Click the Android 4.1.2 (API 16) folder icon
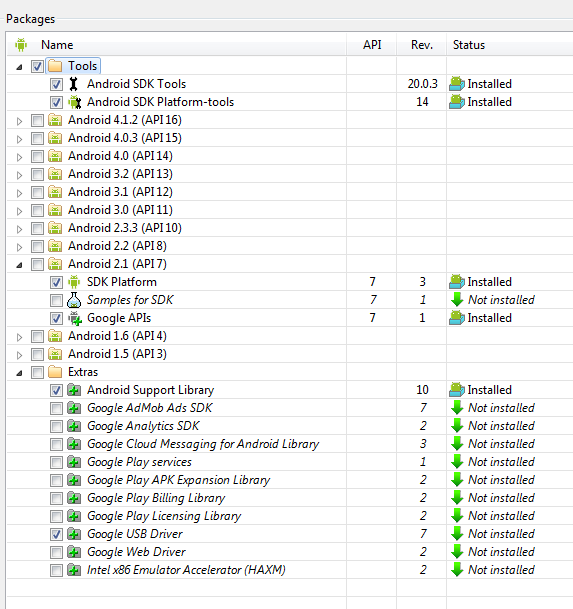The image size is (573, 609). [x=55, y=120]
